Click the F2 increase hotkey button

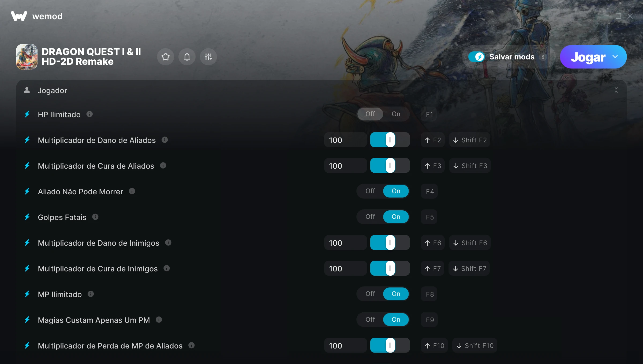click(x=433, y=140)
